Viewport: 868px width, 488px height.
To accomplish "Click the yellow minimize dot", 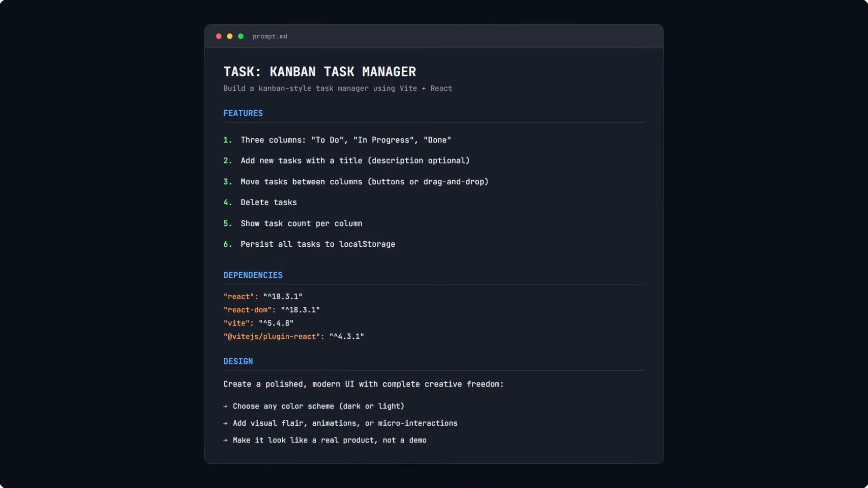I will click(230, 36).
